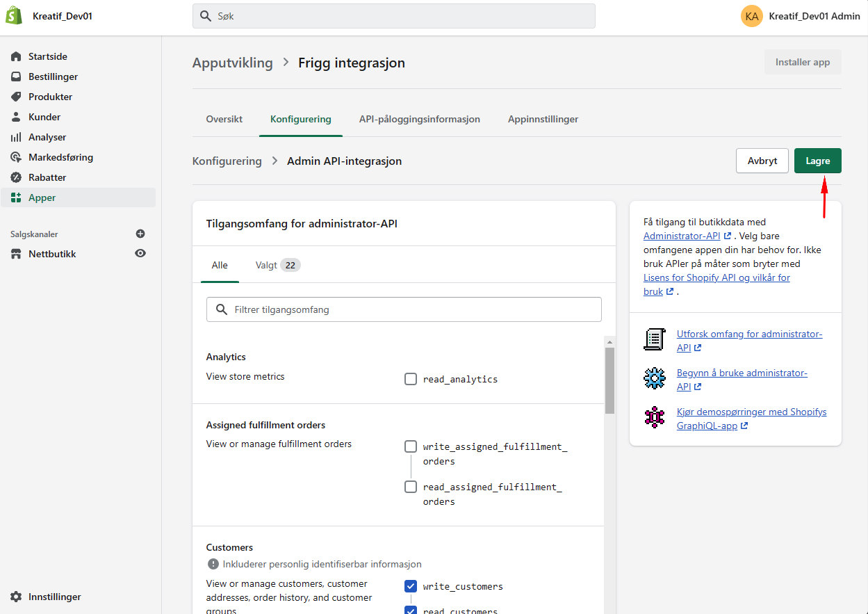Click the filter magnifier icon in scope field

pyautogui.click(x=222, y=309)
